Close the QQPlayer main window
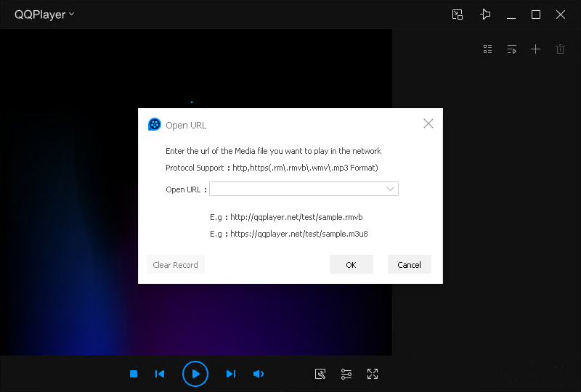This screenshot has width=581, height=392. (x=561, y=15)
